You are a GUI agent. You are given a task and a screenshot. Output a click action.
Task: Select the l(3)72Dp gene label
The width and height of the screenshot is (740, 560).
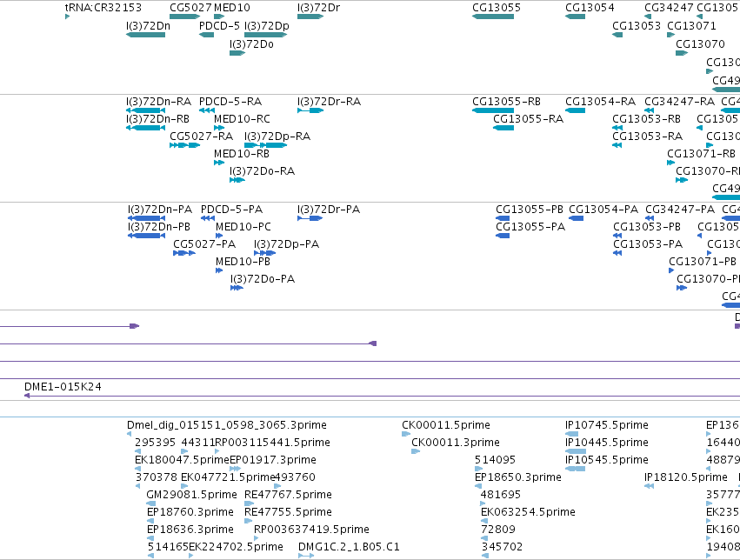[x=267, y=26]
